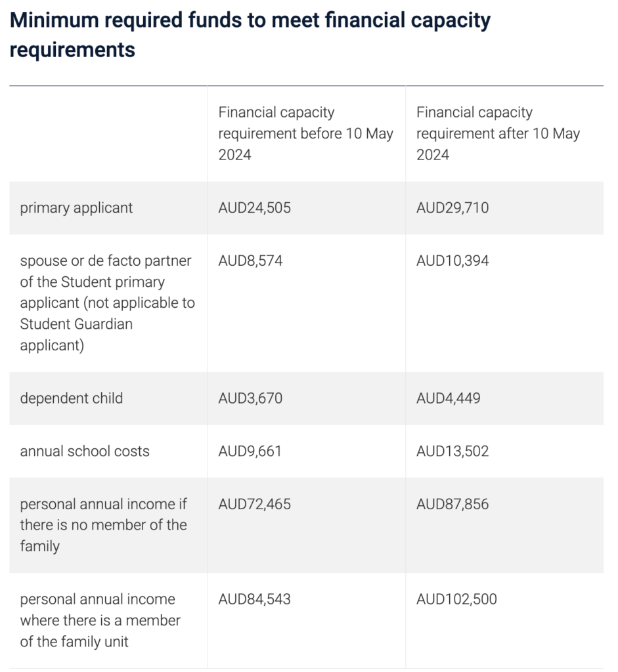This screenshot has width=618, height=672.
Task: Click the AUD8,574 value
Action: click(x=250, y=261)
